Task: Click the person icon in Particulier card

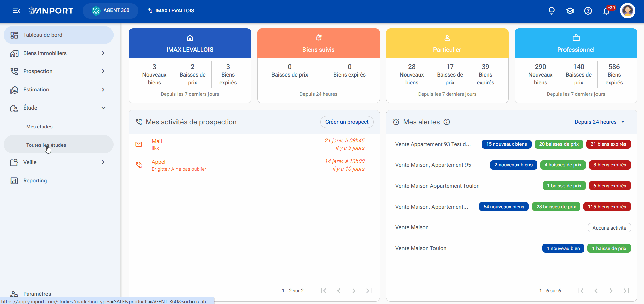Action: [447, 38]
